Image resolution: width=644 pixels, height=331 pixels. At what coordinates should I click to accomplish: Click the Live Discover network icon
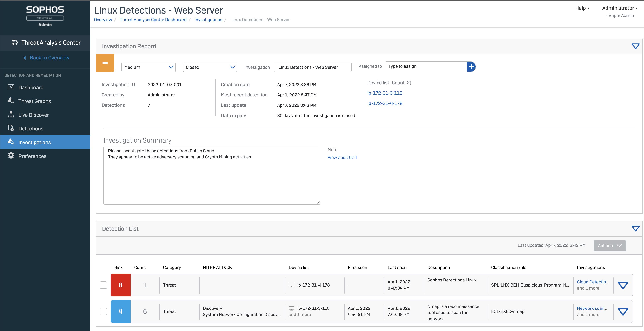[11, 114]
